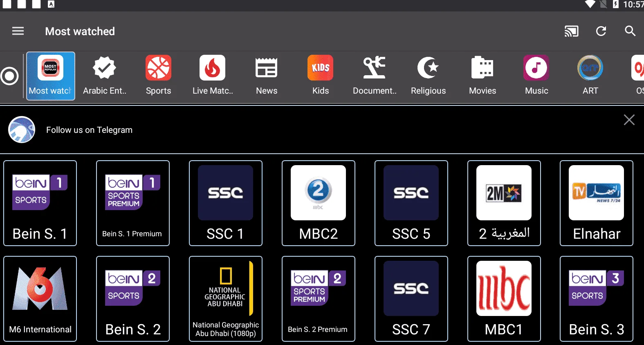This screenshot has width=644, height=345.
Task: Play the SSC 1 channel
Action: coord(226,203)
